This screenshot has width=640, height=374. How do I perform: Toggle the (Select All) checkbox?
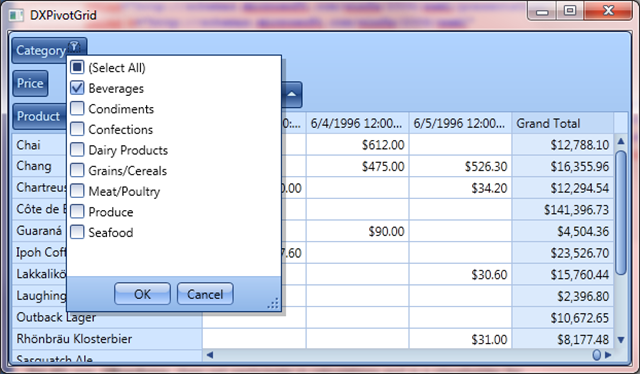pos(77,67)
